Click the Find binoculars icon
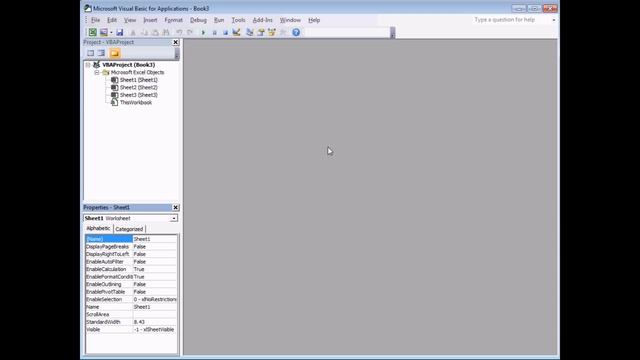The image size is (640, 360). 166,32
